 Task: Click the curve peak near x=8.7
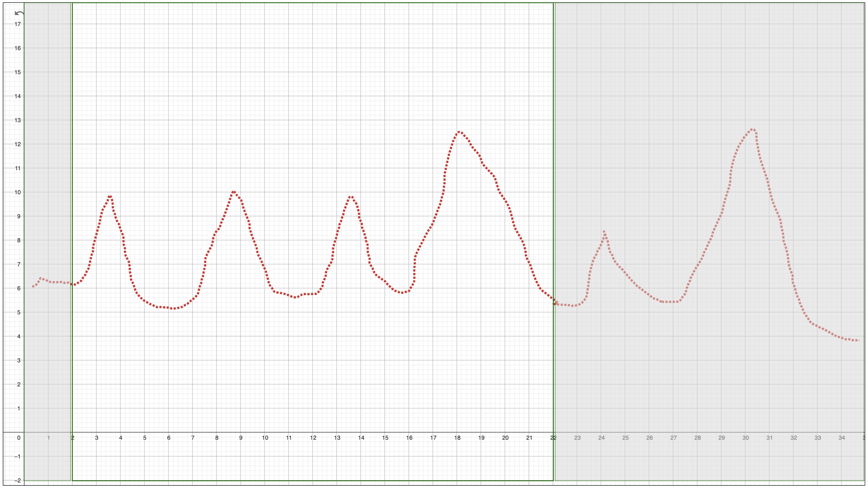pyautogui.click(x=234, y=192)
